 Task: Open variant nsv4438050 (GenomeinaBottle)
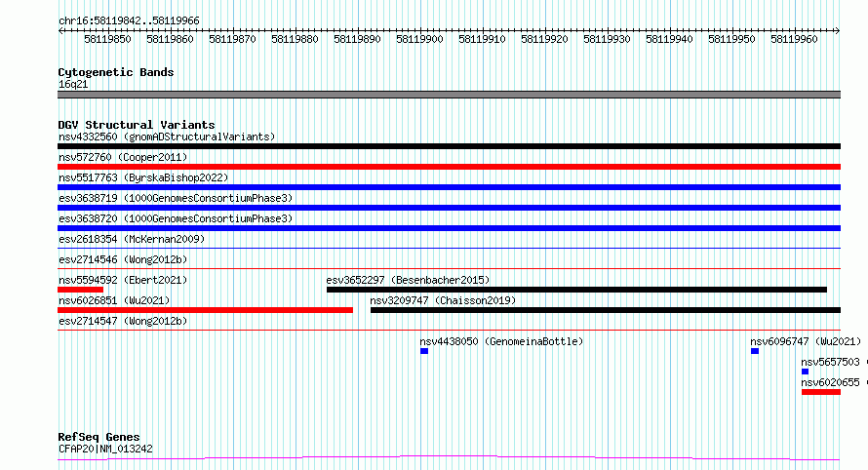501,341
